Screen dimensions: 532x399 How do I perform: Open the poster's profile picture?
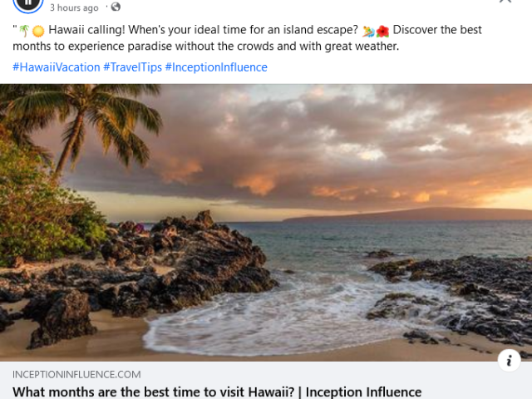tap(28, 4)
